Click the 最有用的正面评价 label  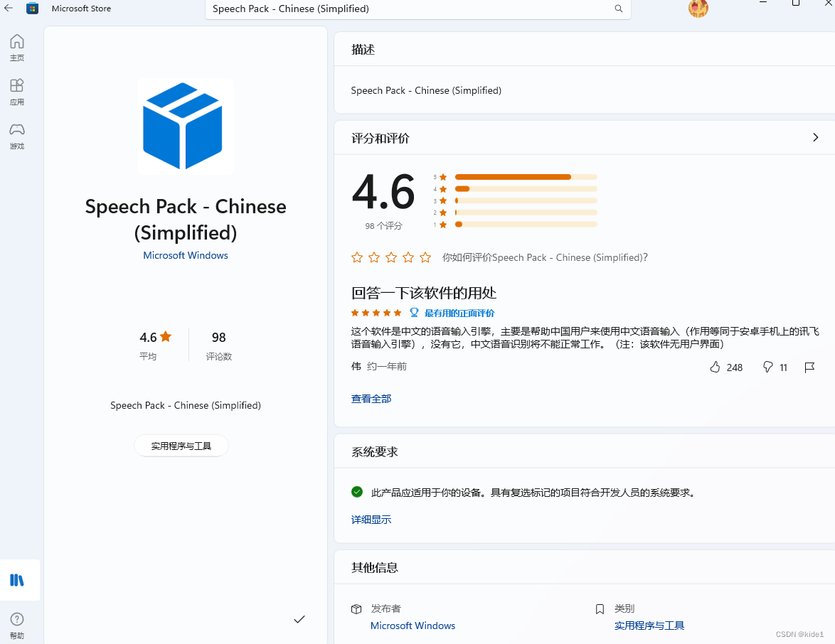point(459,313)
